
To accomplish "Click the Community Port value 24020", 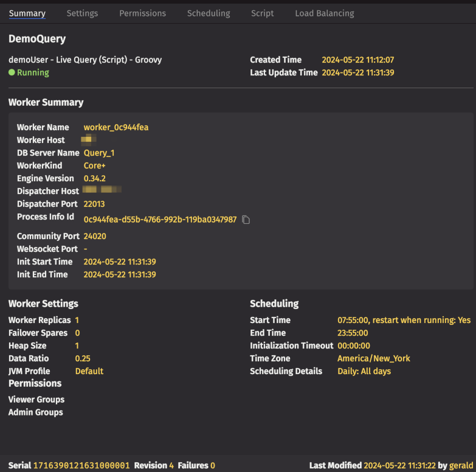I will (95, 236).
